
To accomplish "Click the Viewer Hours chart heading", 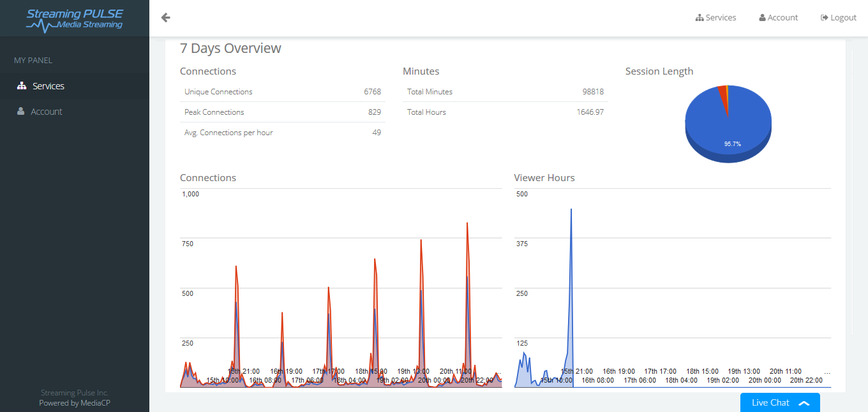I will tap(544, 178).
